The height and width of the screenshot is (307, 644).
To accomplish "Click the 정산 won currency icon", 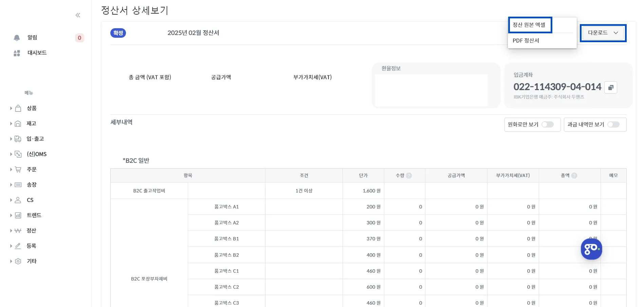I will coord(18,231).
